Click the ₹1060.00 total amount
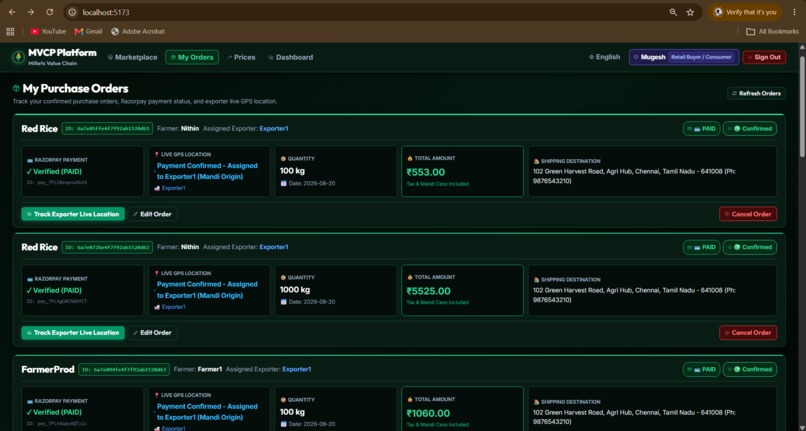806x431 pixels. point(428,414)
